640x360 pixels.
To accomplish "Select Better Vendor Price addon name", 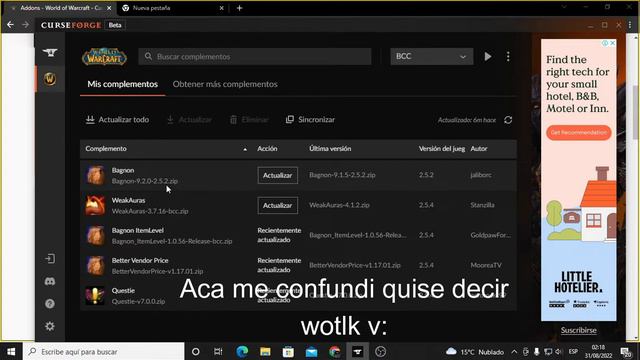I will point(140,260).
